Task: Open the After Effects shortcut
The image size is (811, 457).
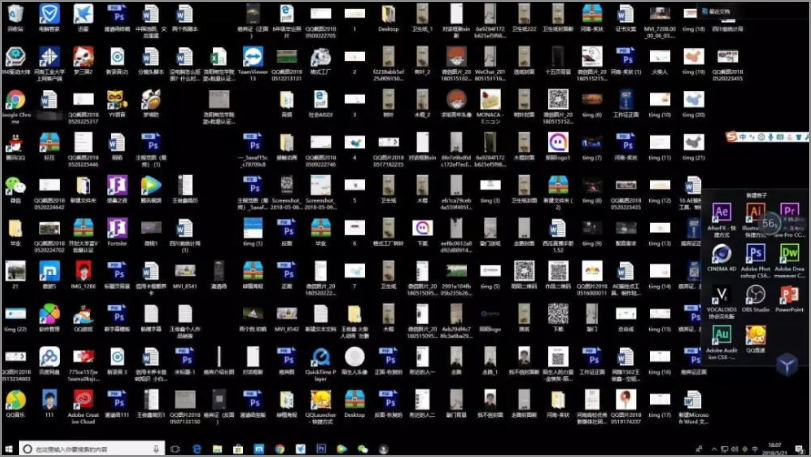Action: tap(721, 213)
